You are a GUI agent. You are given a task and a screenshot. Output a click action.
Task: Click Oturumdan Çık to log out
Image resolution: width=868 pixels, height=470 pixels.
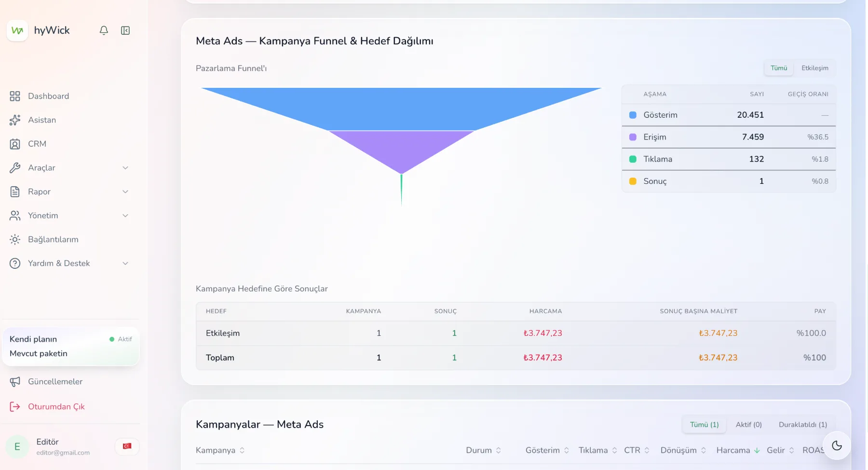point(56,407)
